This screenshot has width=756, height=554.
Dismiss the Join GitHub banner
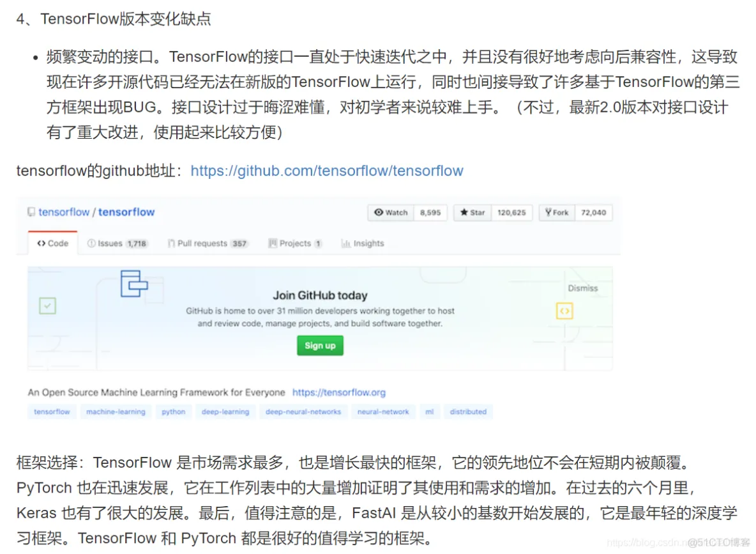coord(582,288)
